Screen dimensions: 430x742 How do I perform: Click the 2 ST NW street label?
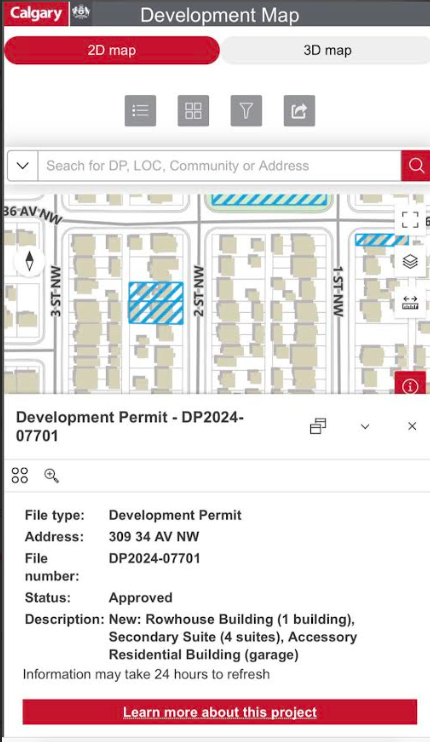pos(199,291)
